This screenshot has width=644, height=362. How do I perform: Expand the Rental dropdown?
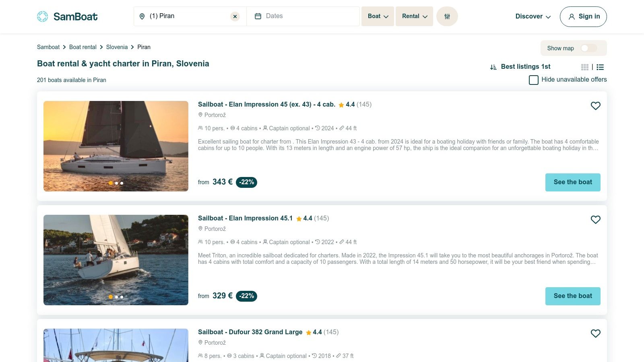pyautogui.click(x=414, y=16)
